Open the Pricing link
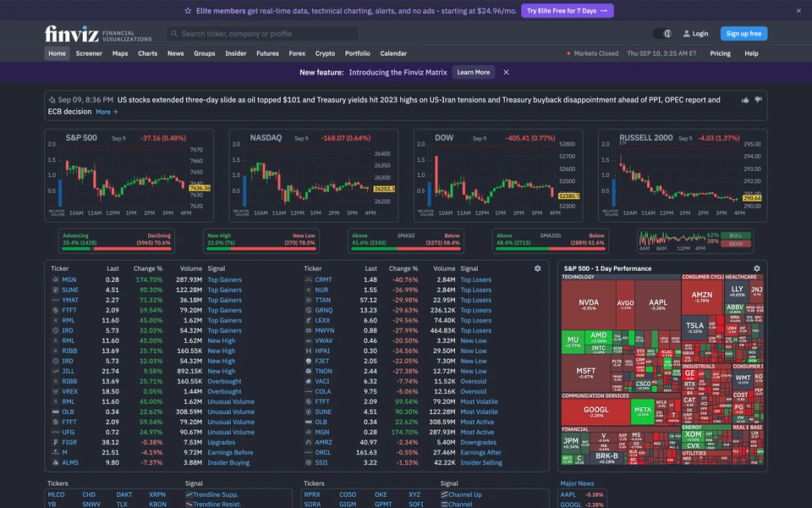The width and height of the screenshot is (812, 508). [721, 53]
